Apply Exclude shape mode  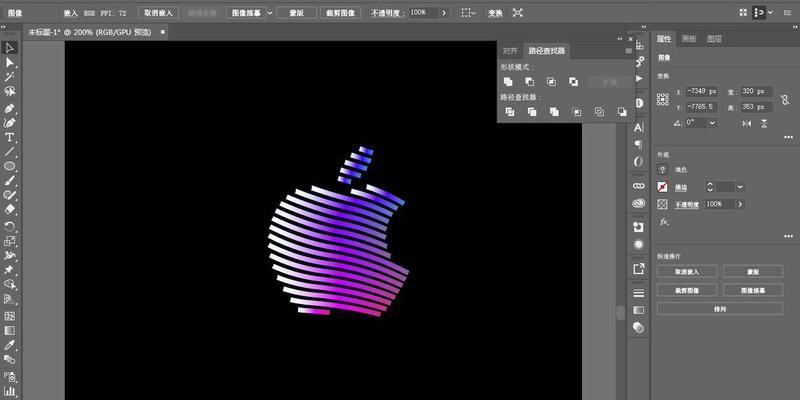pos(573,82)
